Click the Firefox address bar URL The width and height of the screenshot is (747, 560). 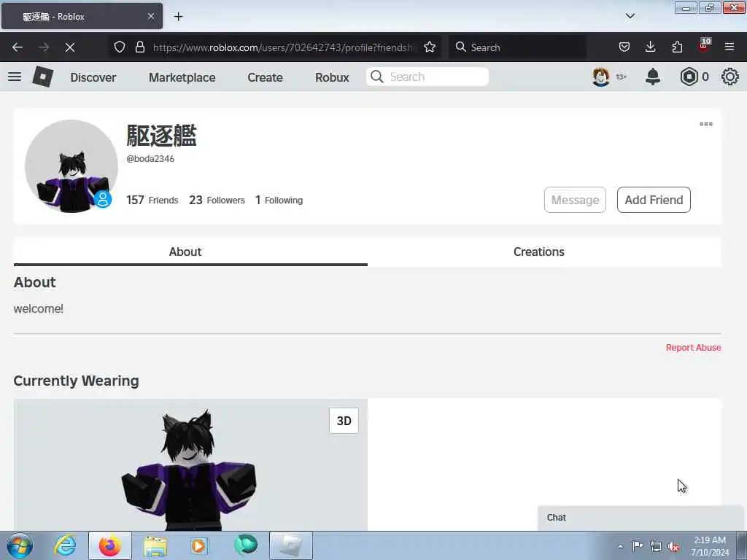pyautogui.click(x=285, y=47)
